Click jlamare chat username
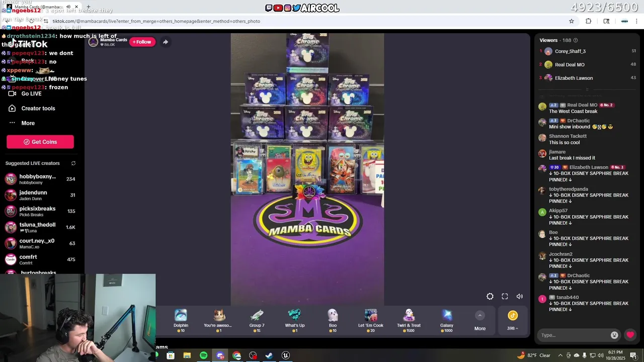The image size is (644, 362). 557,152
